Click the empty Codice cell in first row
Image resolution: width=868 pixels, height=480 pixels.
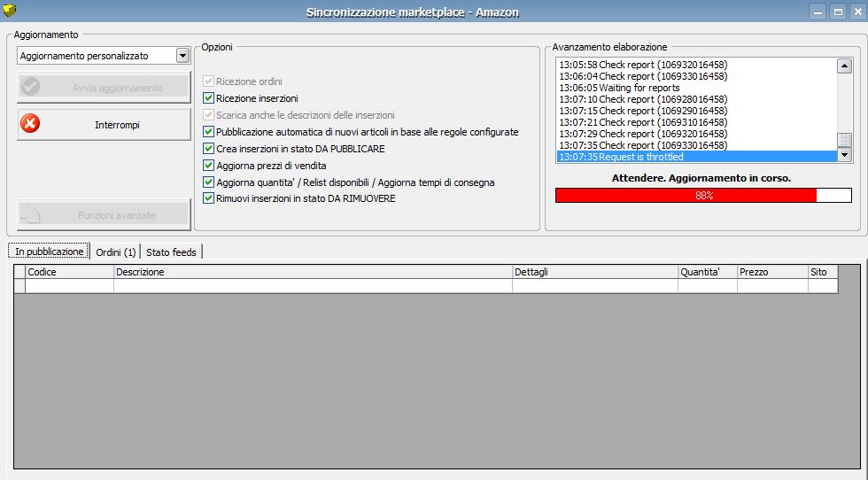[69, 286]
